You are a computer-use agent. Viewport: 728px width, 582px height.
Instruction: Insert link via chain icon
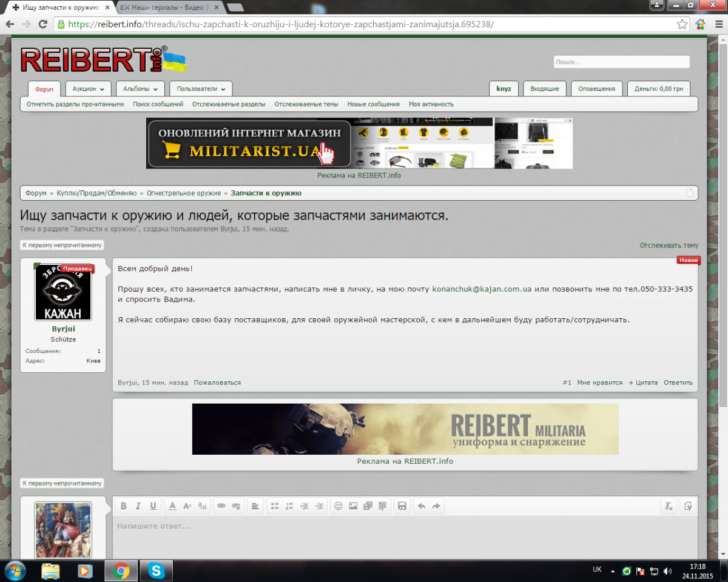pyautogui.click(x=221, y=506)
